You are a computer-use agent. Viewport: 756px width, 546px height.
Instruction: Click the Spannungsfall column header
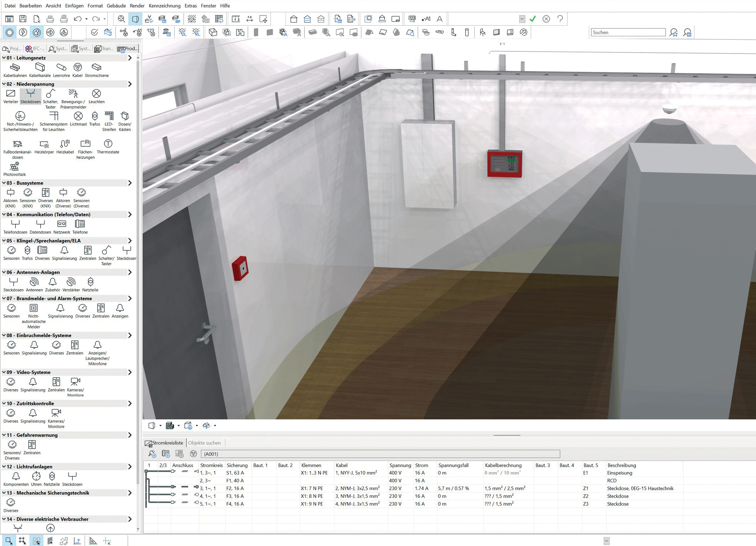[453, 465]
